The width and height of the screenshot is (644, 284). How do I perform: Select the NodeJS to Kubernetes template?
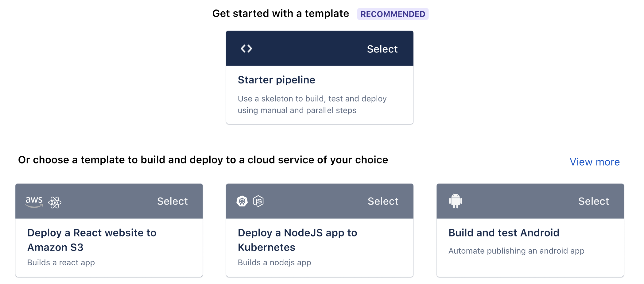(x=383, y=201)
